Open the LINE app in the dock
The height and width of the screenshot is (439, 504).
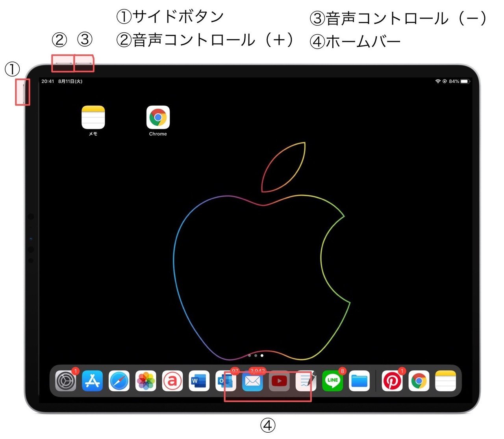333,381
